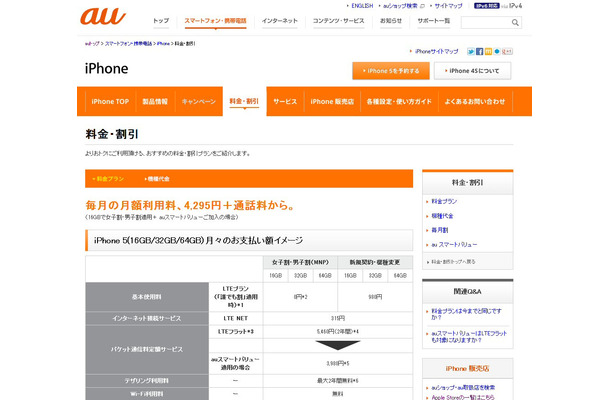Click the パケット通信料定額サービス row header
The width and height of the screenshot is (610, 400).
[147, 349]
